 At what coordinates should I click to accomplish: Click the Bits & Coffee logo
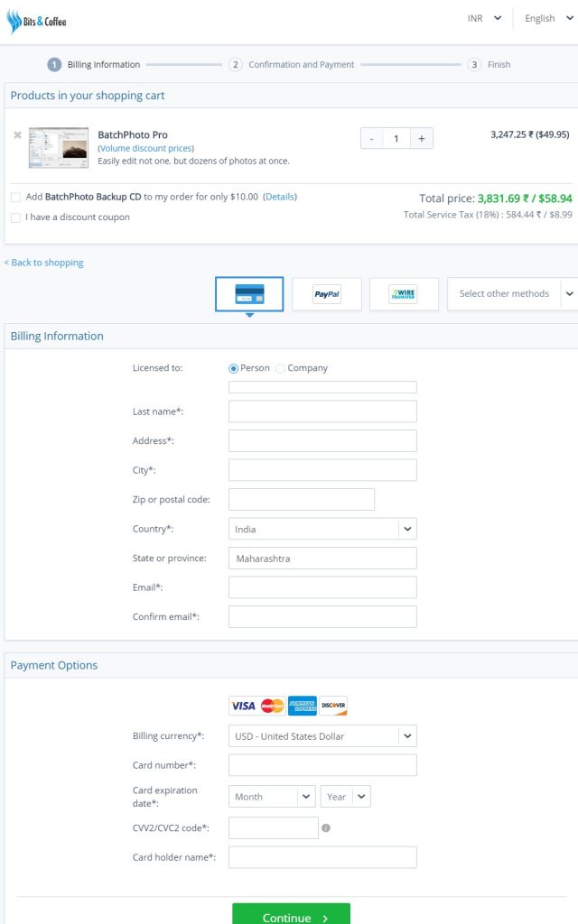(36, 22)
